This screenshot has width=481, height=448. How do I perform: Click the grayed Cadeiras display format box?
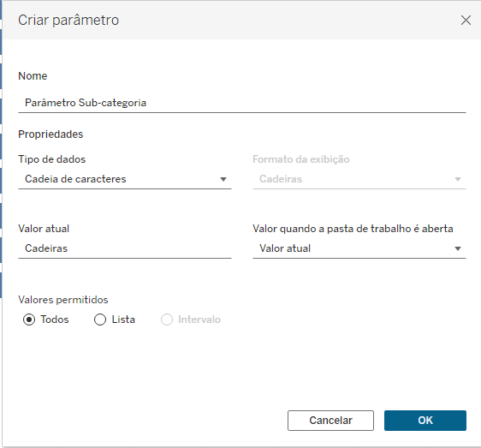coord(359,179)
